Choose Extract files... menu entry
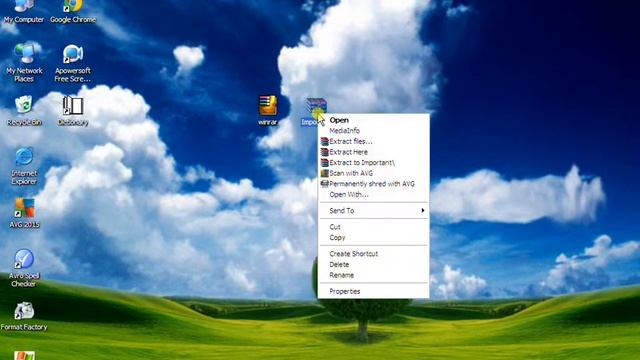Image resolution: width=640 pixels, height=360 pixels. 373,141
